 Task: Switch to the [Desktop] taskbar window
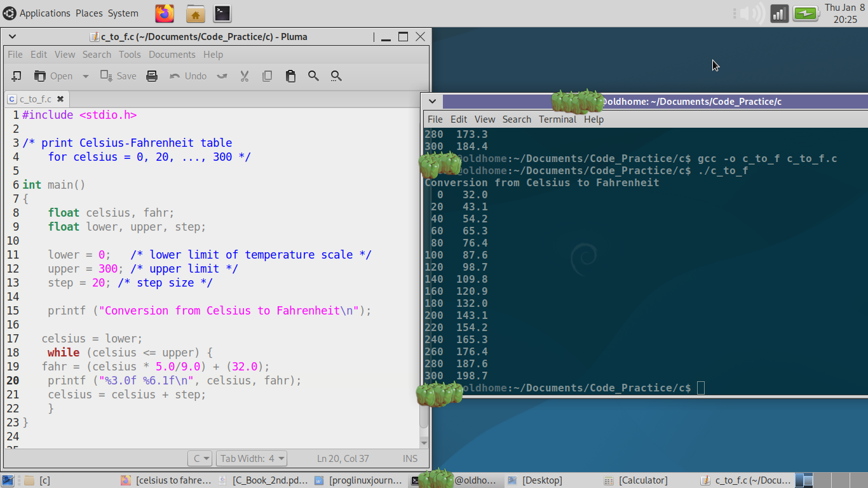552,480
